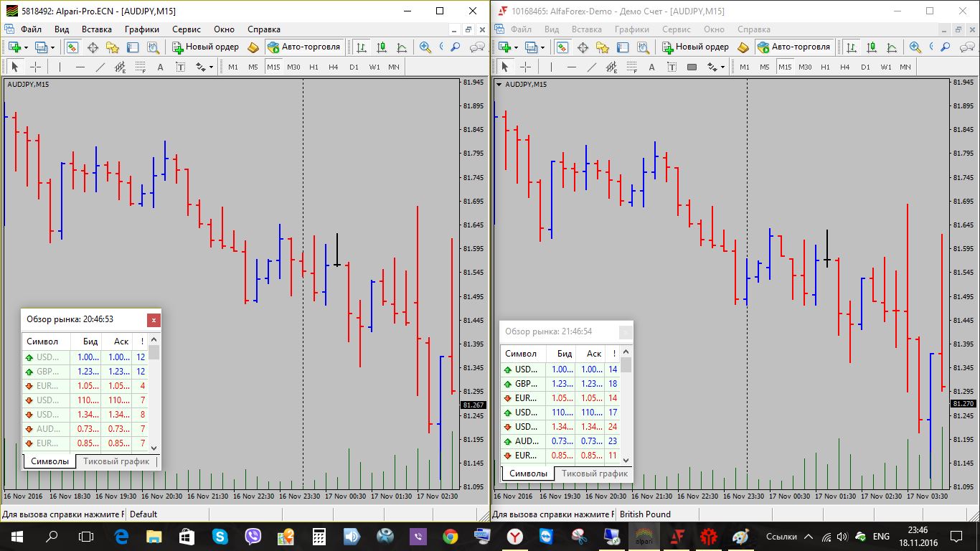Select bar chart mode in Alpari toolbar
This screenshot has height=551, width=980.
361,47
